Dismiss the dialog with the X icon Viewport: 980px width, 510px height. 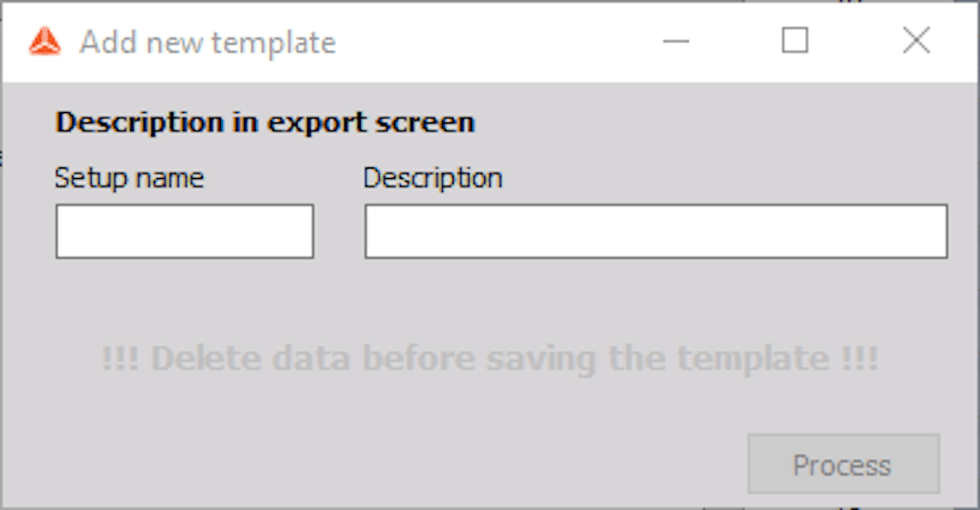[x=916, y=40]
